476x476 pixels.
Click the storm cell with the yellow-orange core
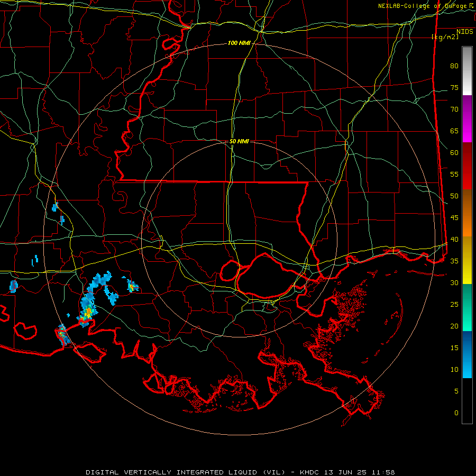(x=88, y=312)
